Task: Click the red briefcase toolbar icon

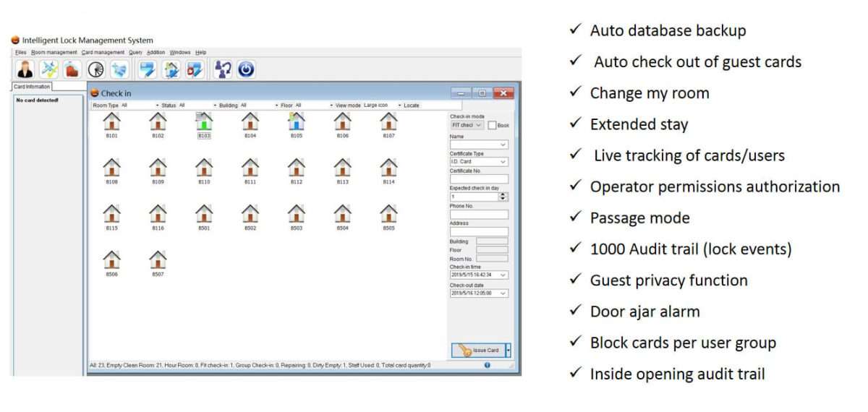Action: point(71,69)
